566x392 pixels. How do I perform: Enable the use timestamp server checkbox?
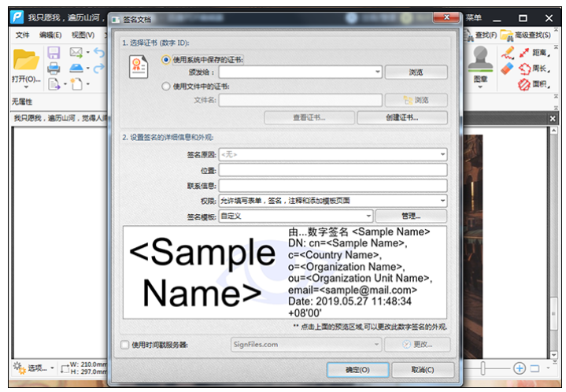(x=125, y=345)
